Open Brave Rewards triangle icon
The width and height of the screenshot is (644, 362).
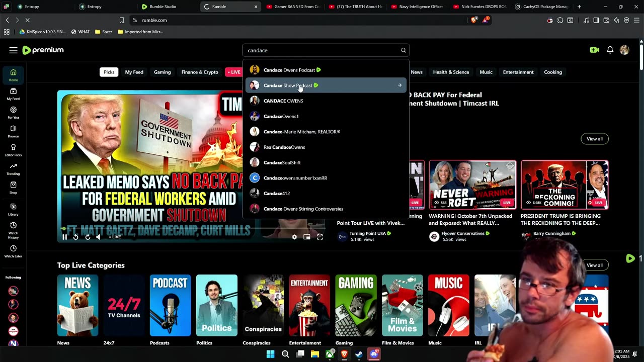point(486,20)
